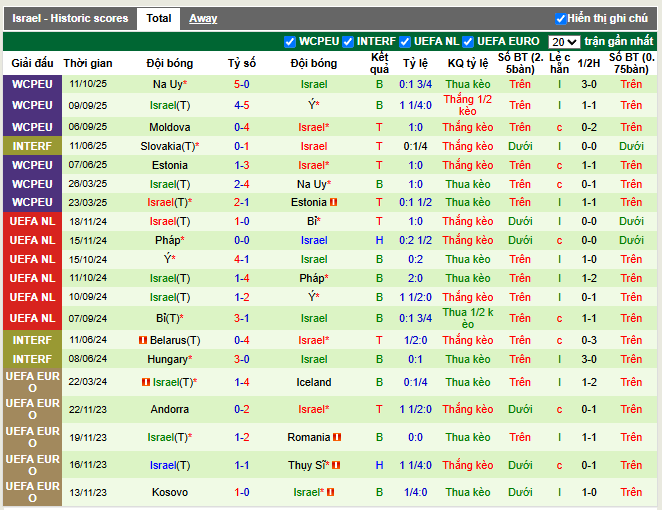Click red card icon next to Estonia
Image resolution: width=662 pixels, height=510 pixels.
click(x=334, y=202)
